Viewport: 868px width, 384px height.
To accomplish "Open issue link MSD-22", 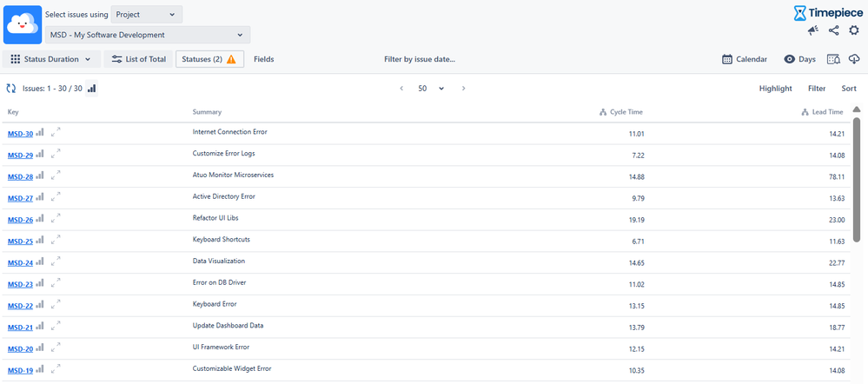I will 21,307.
